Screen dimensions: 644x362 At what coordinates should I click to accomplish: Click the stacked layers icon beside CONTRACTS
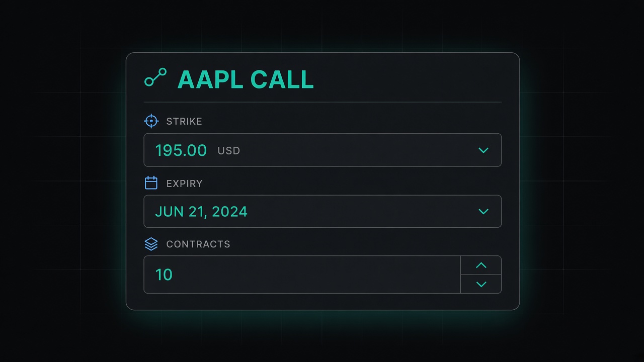tap(151, 244)
